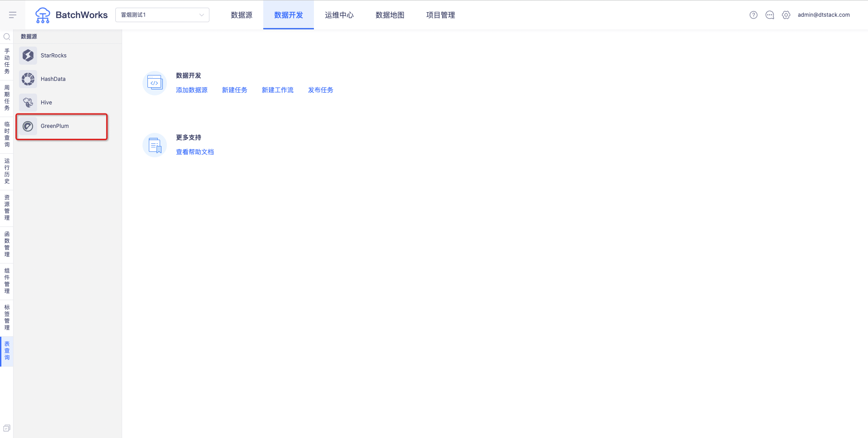Click the GreenPlum data source icon

coord(28,126)
